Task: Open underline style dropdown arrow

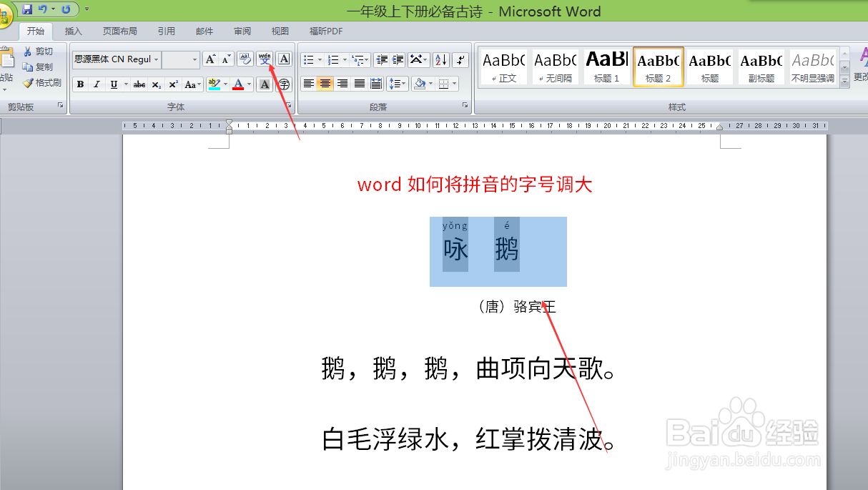Action: point(126,84)
